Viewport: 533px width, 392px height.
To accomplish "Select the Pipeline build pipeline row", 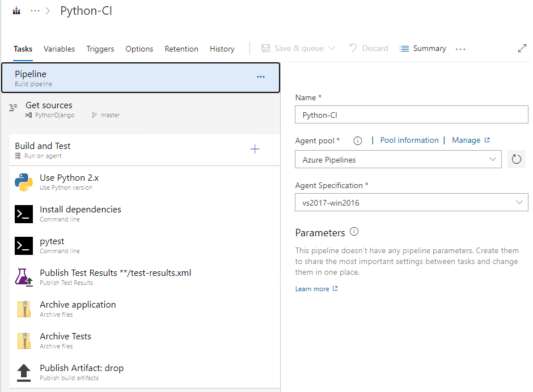I will point(141,78).
